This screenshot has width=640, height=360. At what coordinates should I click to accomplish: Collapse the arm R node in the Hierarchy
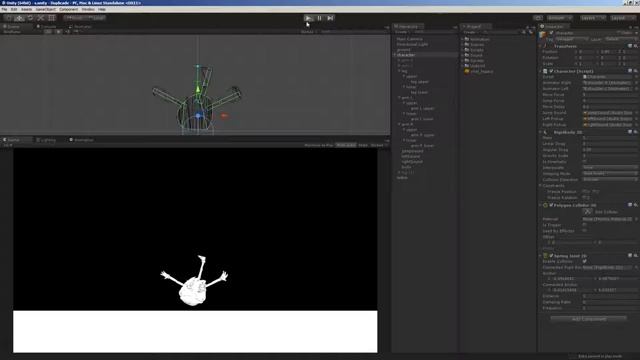(x=399, y=124)
